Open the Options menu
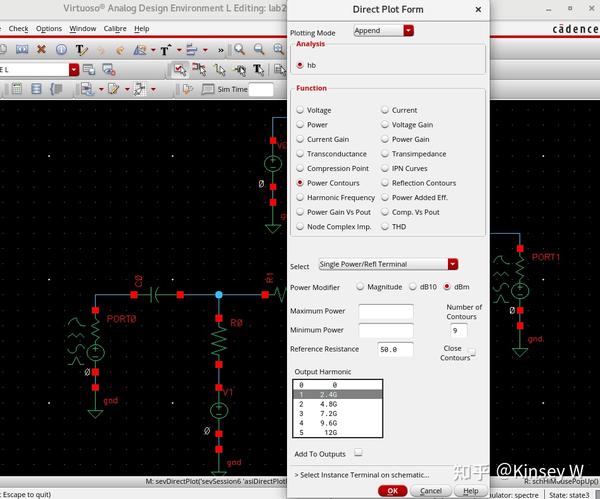Image resolution: width=600 pixels, height=499 pixels. point(49,29)
